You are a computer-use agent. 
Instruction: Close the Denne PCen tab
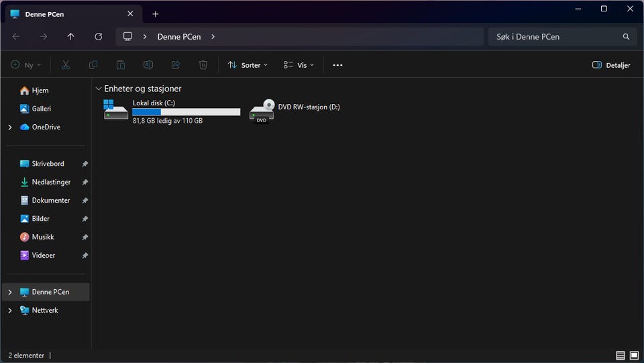(x=130, y=14)
